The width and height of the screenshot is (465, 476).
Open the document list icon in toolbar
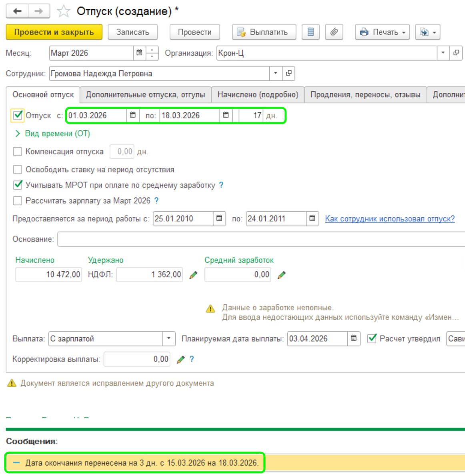[311, 32]
